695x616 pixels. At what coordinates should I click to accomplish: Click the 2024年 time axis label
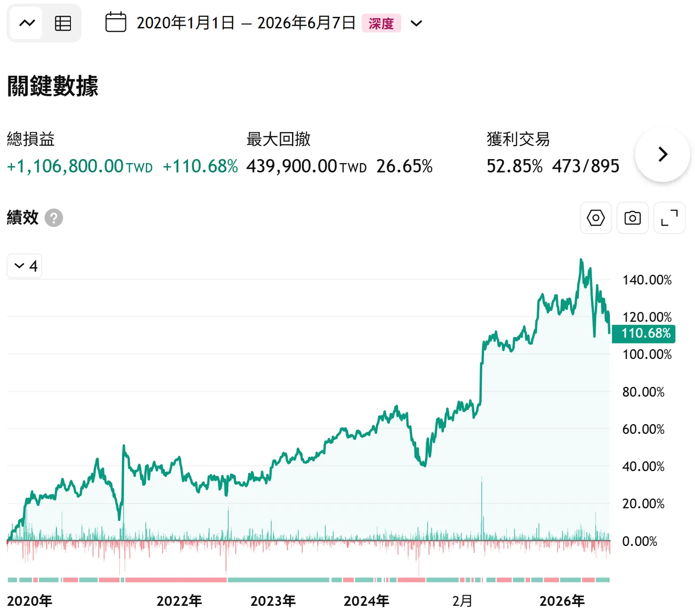pyautogui.click(x=367, y=601)
